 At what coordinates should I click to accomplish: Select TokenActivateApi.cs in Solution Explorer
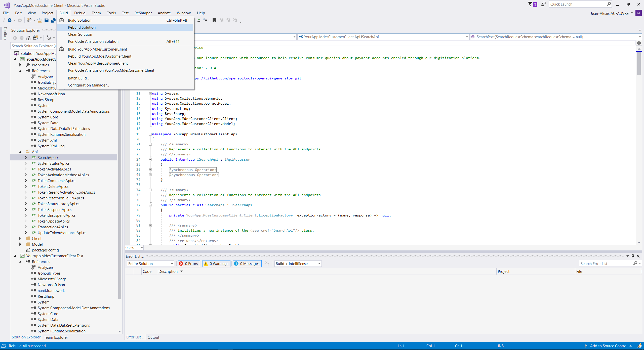point(54,169)
